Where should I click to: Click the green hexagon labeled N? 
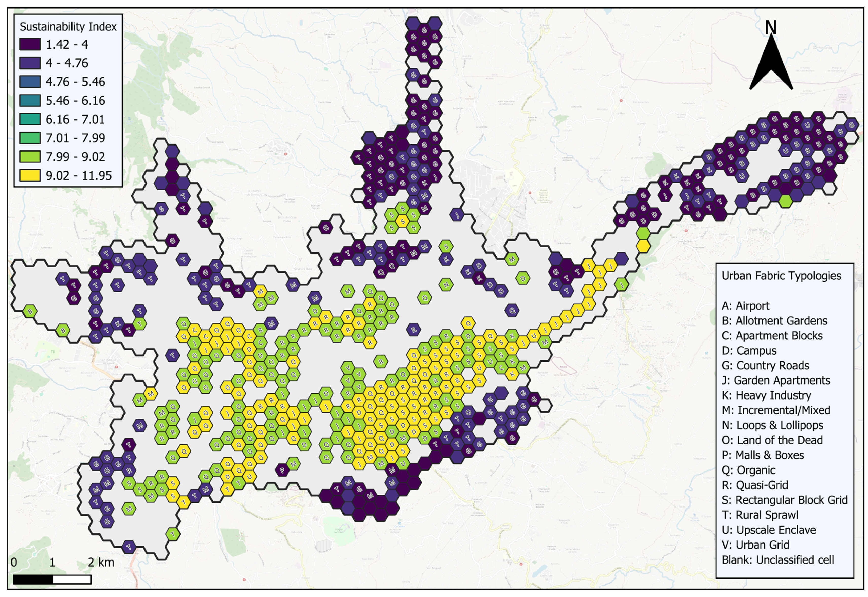[446, 285]
